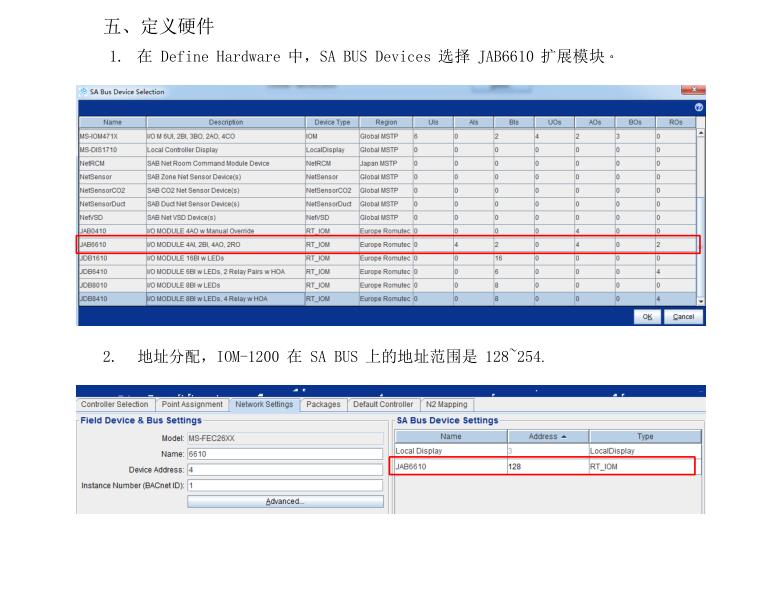Sort the list by the Region column

385,122
